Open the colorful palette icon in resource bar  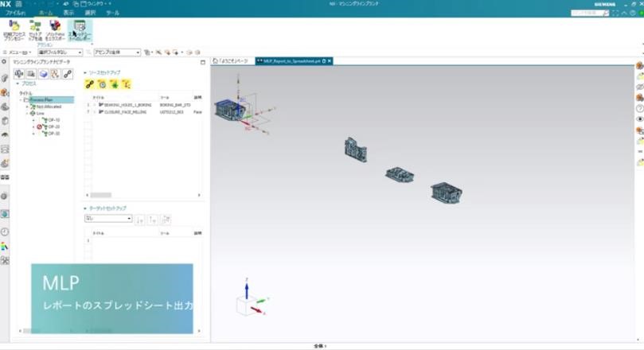pos(5,246)
